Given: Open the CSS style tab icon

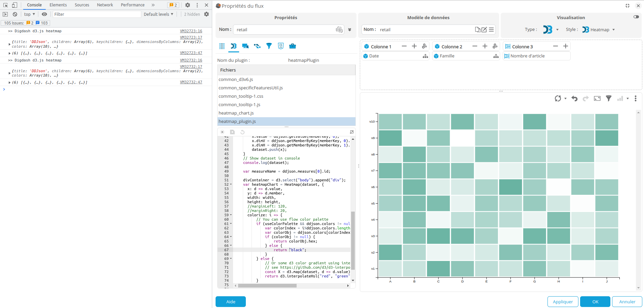Looking at the screenshot, I should coord(281,46).
